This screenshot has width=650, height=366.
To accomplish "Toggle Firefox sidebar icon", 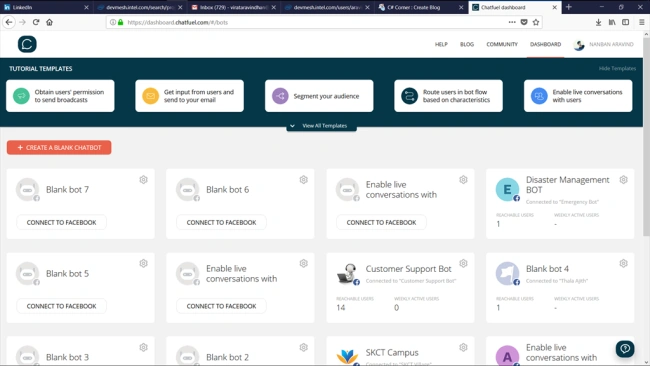I will tap(626, 22).
